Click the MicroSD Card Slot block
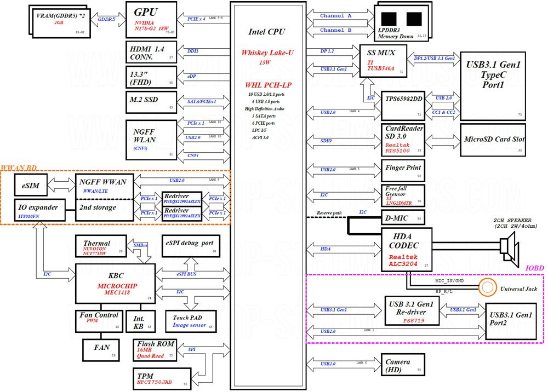The image size is (548, 392). (493, 140)
